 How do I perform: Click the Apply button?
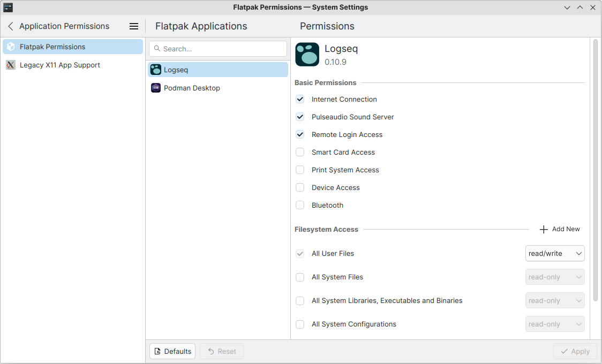pos(575,351)
